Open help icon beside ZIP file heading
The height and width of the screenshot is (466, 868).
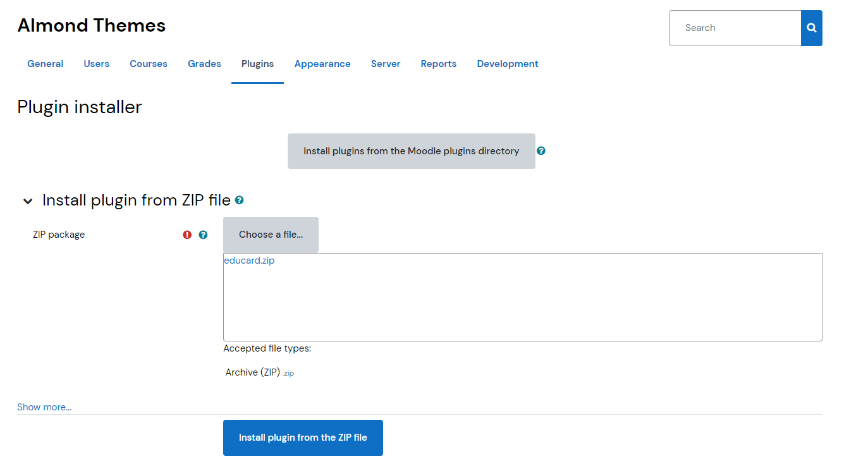tap(240, 200)
